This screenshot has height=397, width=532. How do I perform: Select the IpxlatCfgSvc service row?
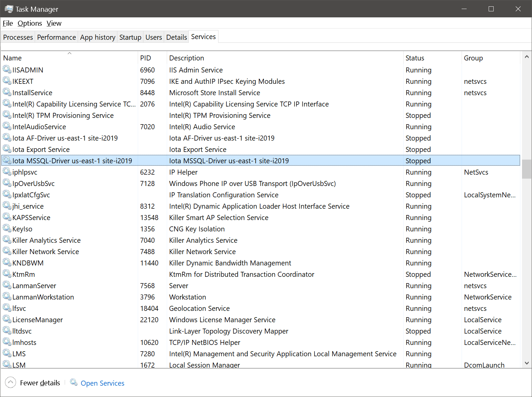[261, 195]
